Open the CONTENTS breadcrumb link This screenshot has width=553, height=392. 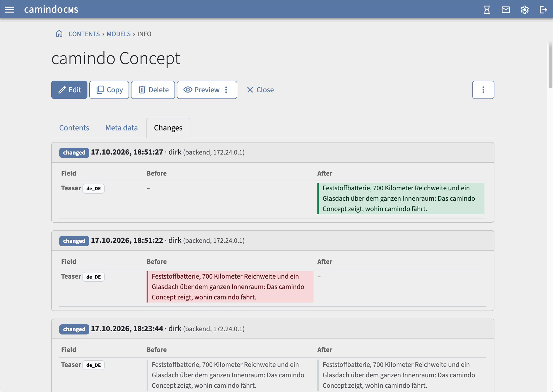[x=84, y=34]
